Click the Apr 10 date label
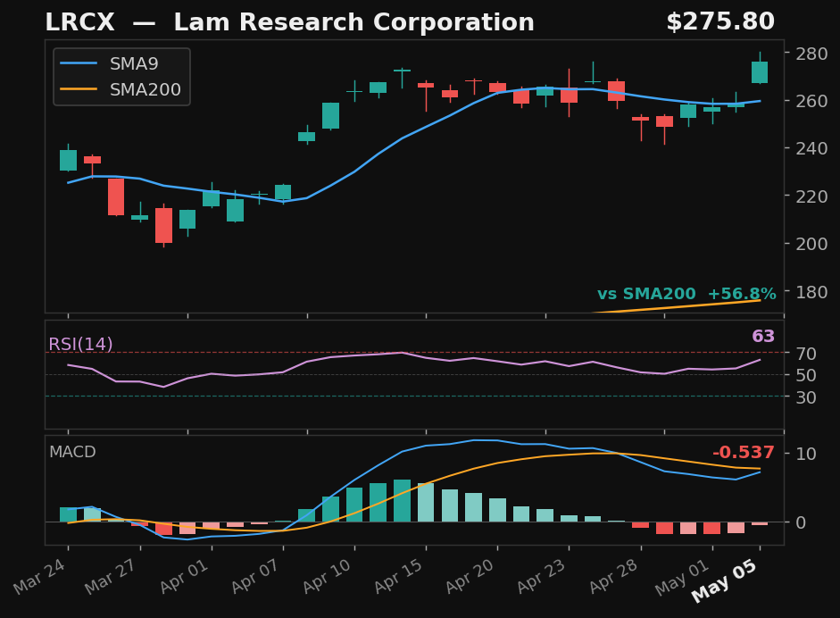 pyautogui.click(x=327, y=576)
